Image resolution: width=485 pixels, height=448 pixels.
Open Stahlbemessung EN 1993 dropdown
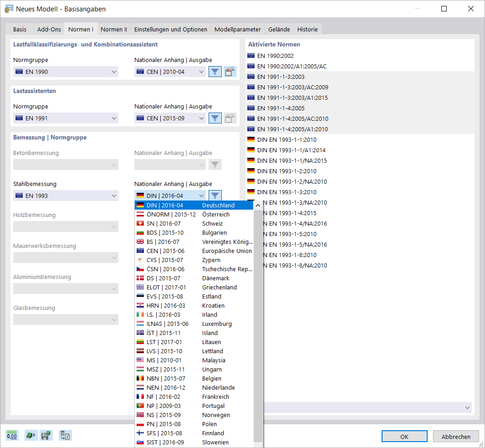pyautogui.click(x=66, y=196)
